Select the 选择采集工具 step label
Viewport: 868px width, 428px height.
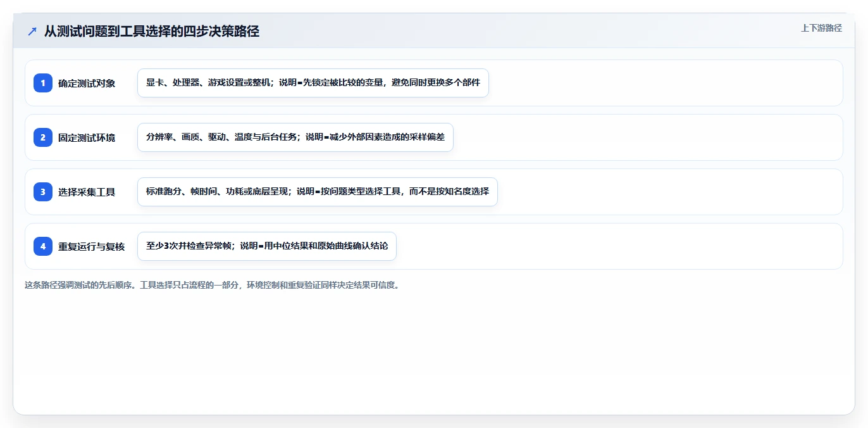(87, 192)
